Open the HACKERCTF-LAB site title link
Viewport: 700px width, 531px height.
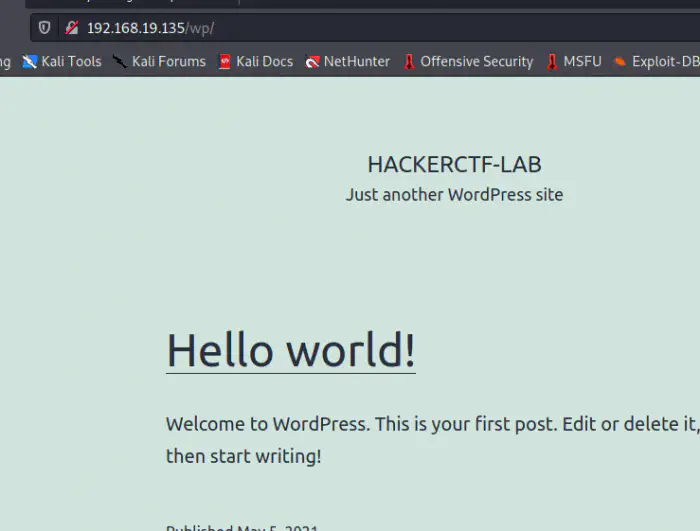454,165
